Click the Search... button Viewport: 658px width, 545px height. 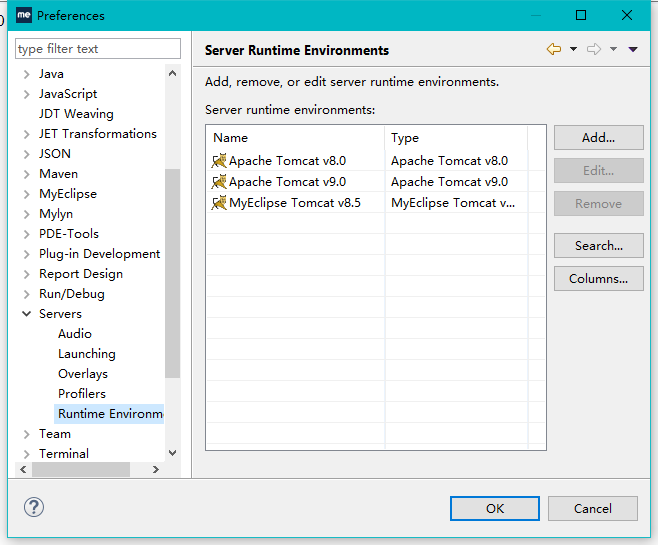[x=598, y=245]
